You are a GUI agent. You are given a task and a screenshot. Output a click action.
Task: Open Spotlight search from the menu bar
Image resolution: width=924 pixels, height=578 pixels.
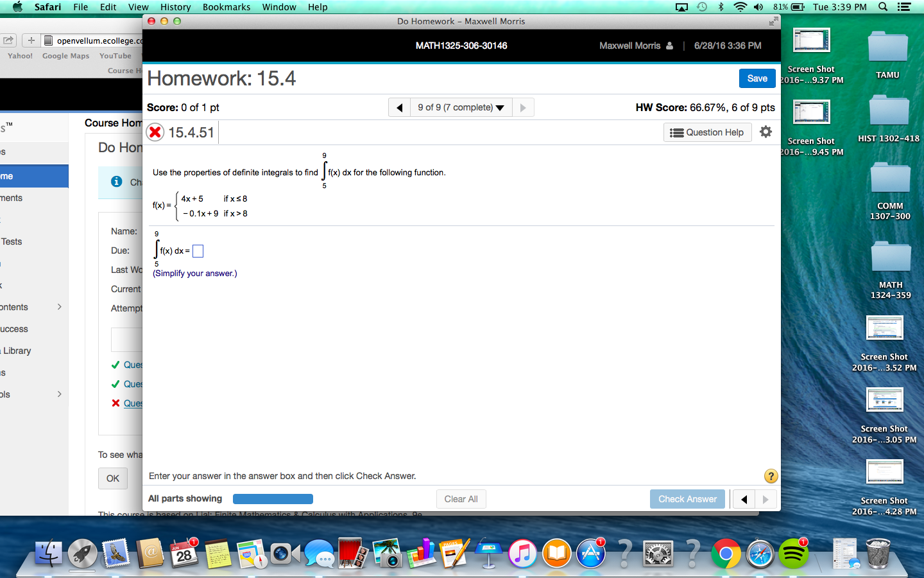click(883, 7)
